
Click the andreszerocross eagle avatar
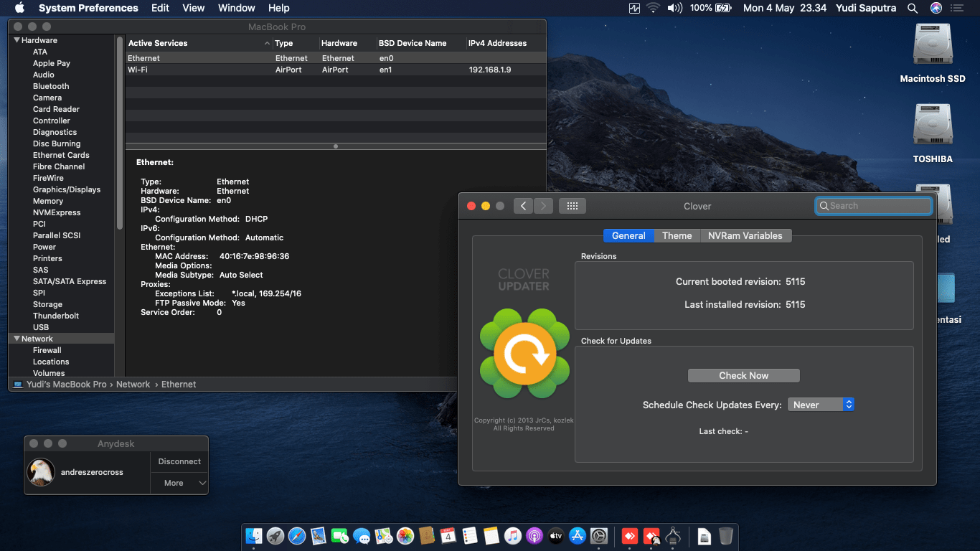tap(41, 472)
